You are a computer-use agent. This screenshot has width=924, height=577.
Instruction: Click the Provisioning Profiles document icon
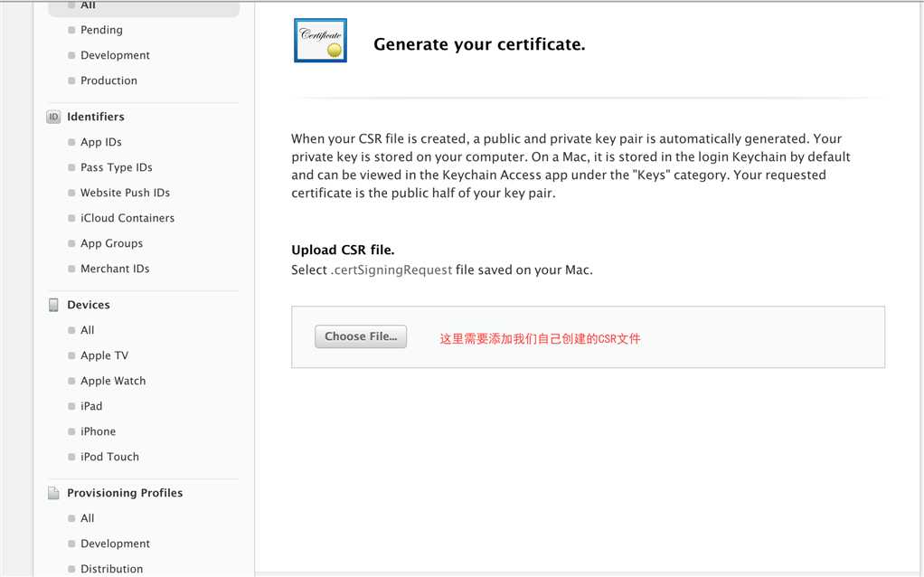click(x=53, y=493)
